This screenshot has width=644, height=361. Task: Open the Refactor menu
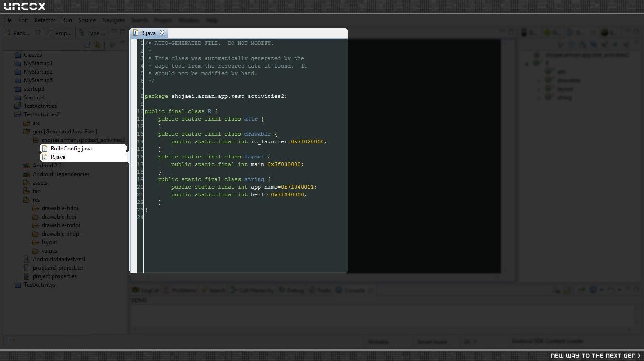(x=45, y=20)
